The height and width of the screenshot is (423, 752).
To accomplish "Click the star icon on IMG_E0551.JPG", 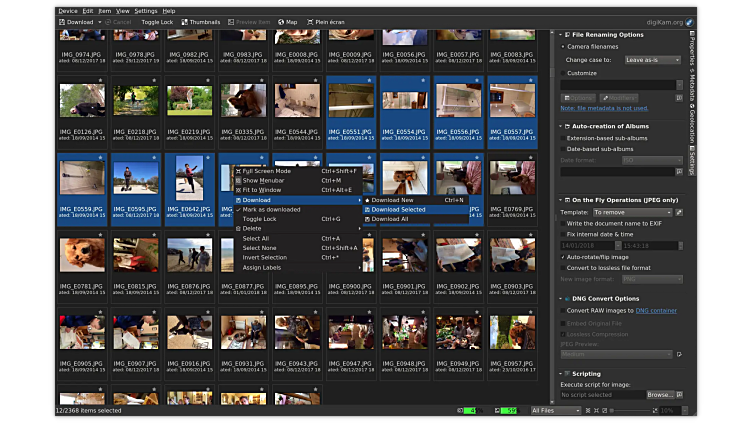I will click(369, 78).
